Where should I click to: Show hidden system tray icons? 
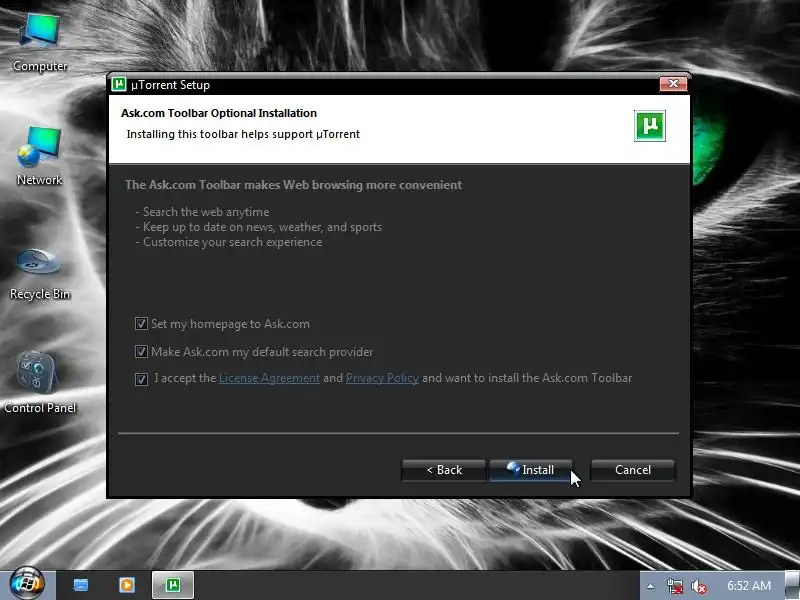(x=651, y=586)
